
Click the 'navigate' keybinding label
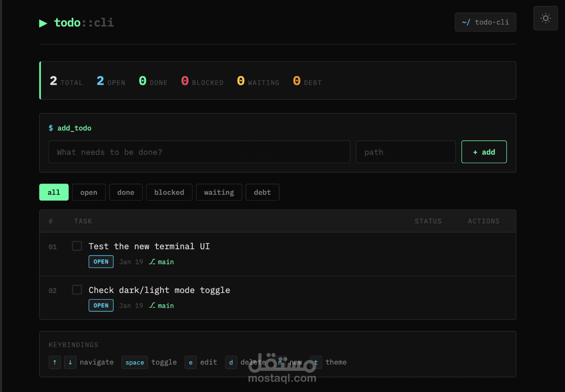pyautogui.click(x=97, y=362)
